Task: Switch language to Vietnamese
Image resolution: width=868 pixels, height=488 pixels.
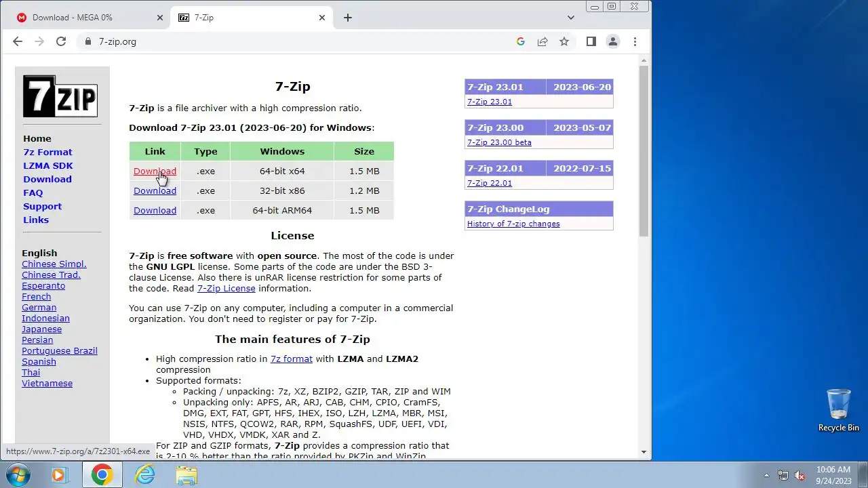Action: coord(47,383)
